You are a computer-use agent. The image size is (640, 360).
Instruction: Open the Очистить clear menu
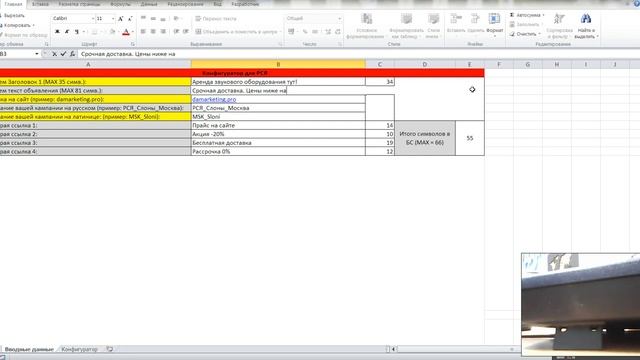coord(525,34)
